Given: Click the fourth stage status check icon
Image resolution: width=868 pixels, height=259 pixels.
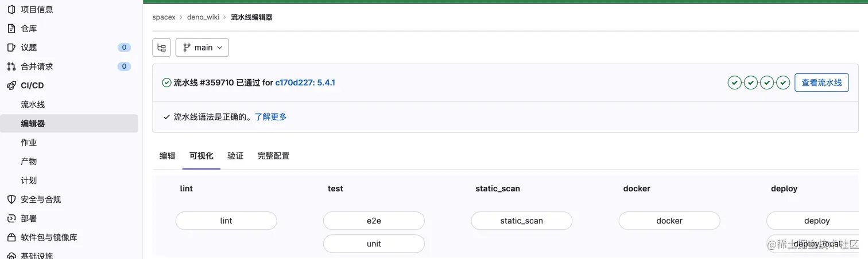Looking at the screenshot, I should (x=783, y=83).
